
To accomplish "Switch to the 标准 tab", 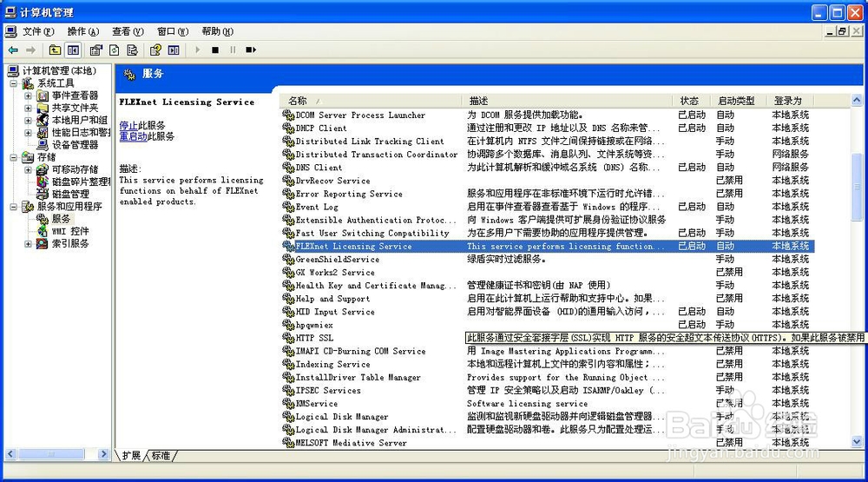I will (161, 455).
